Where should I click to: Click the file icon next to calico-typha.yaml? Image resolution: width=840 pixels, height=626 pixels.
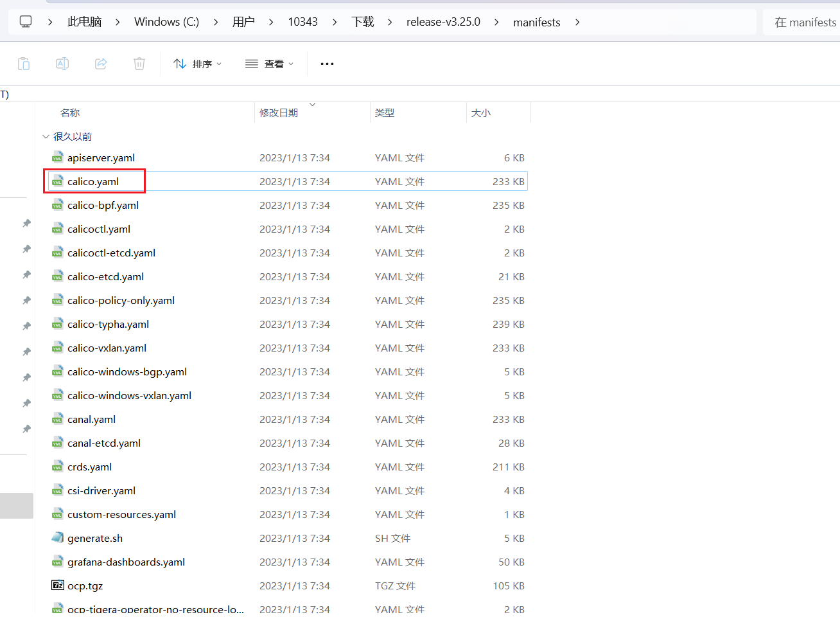click(57, 324)
